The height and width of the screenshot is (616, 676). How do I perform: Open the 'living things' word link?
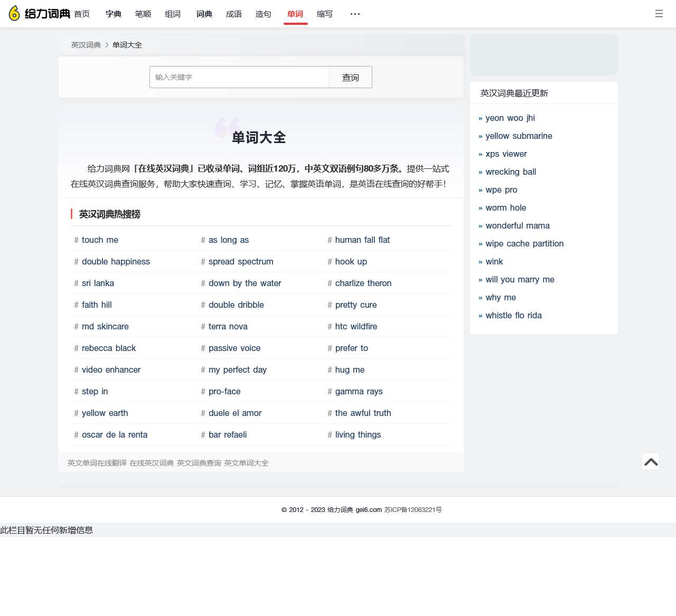coord(358,435)
